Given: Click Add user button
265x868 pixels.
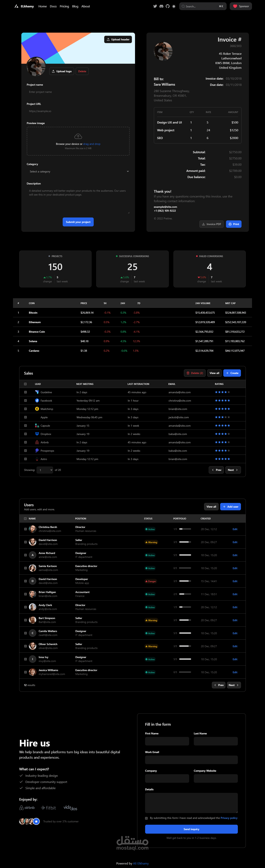Looking at the screenshot, I should [x=230, y=507].
